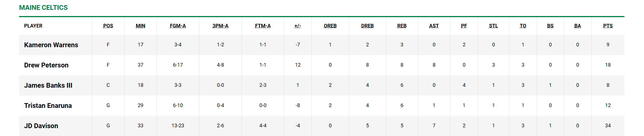This screenshot has width=644, height=136.
Task: Select the STL column header
Action: tap(493, 26)
